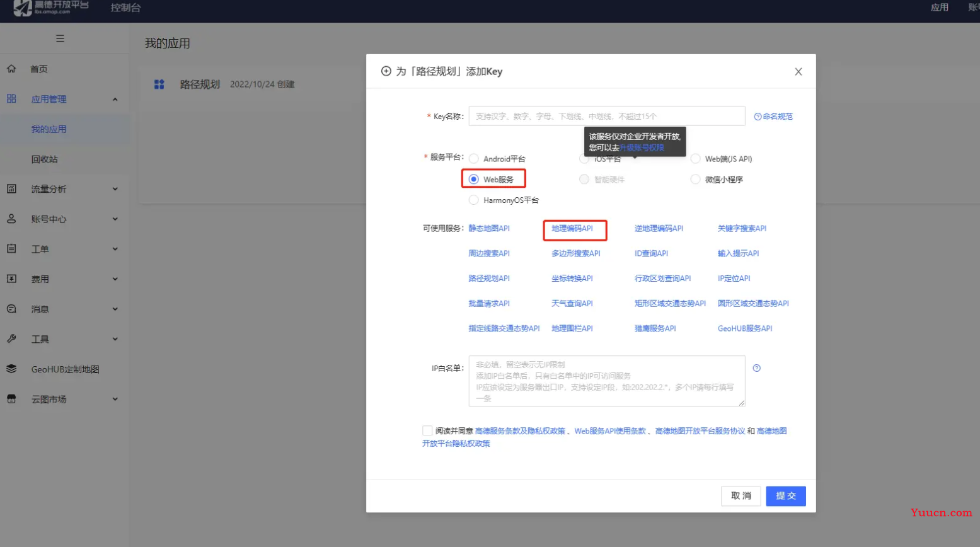Click the AMap logo in header
Viewport: 980px width, 547px height.
[50, 8]
